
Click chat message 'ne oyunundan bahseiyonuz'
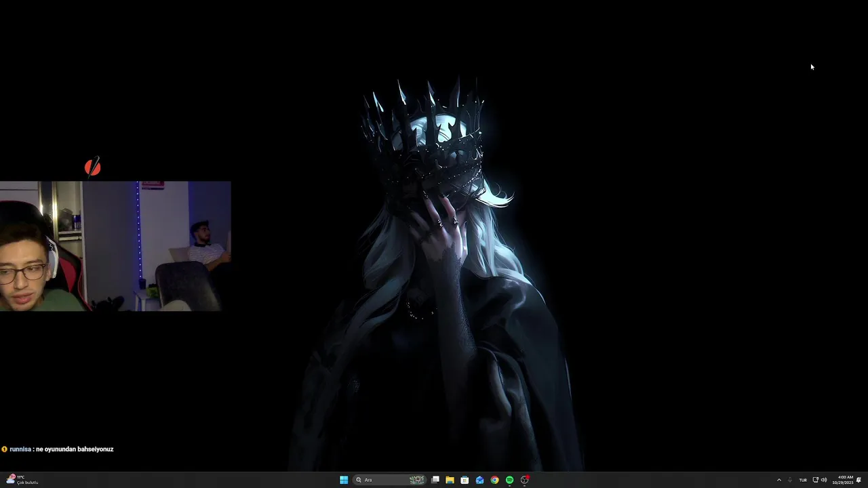click(75, 449)
